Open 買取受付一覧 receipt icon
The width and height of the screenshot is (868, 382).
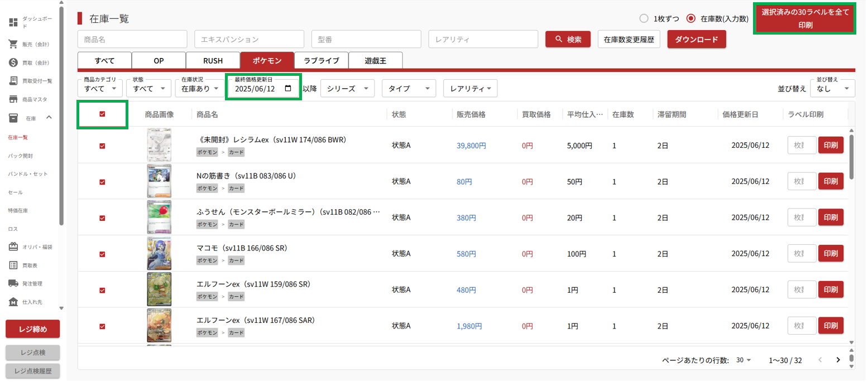13,81
